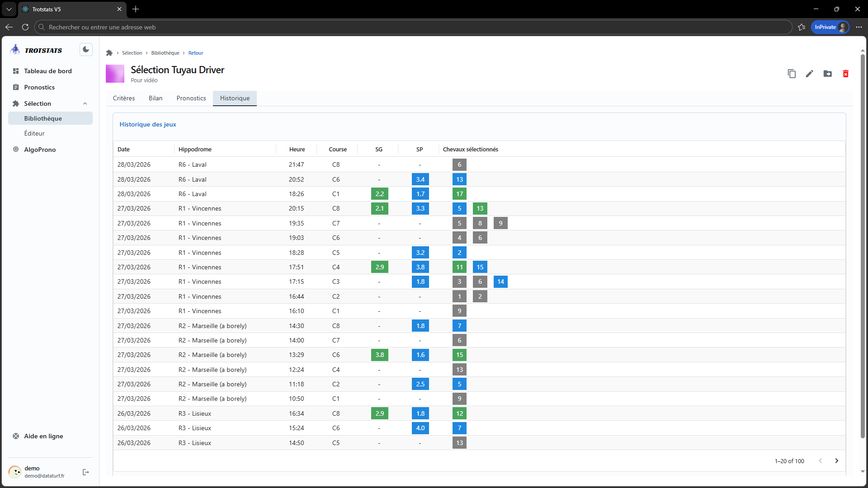Click the browser address bar
The image size is (868, 488).
(407, 27)
